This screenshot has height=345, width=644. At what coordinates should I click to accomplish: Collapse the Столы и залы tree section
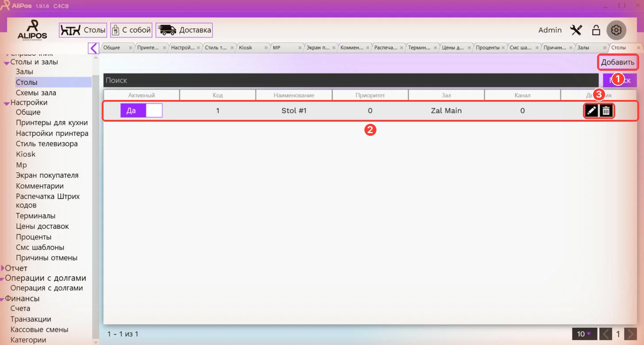tap(7, 63)
